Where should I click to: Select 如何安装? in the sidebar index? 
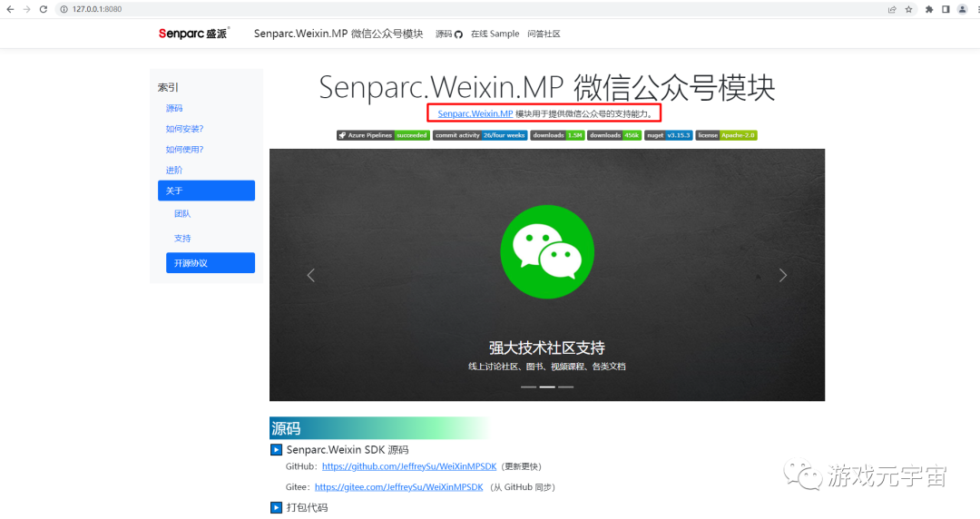(x=184, y=129)
